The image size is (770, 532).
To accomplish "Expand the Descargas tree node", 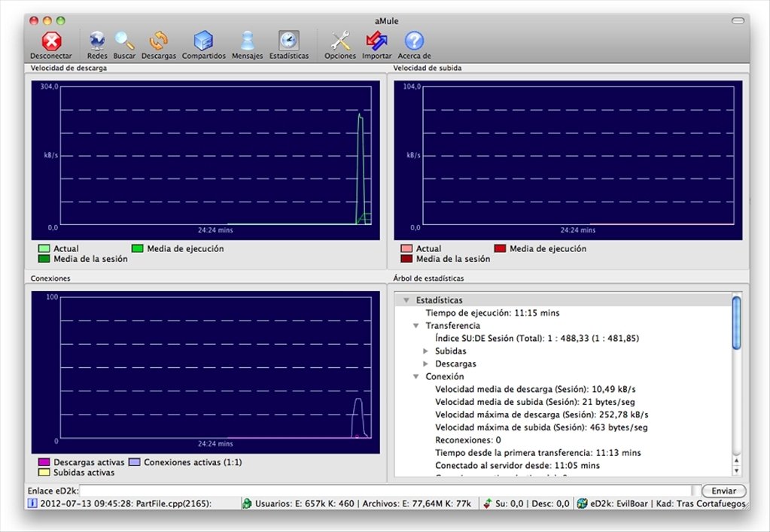I will point(426,363).
